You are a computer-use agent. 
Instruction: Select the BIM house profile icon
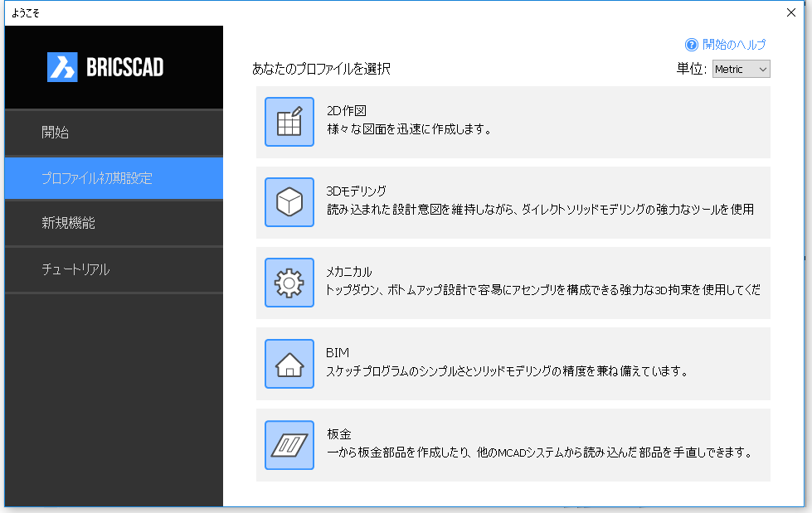[x=289, y=364]
